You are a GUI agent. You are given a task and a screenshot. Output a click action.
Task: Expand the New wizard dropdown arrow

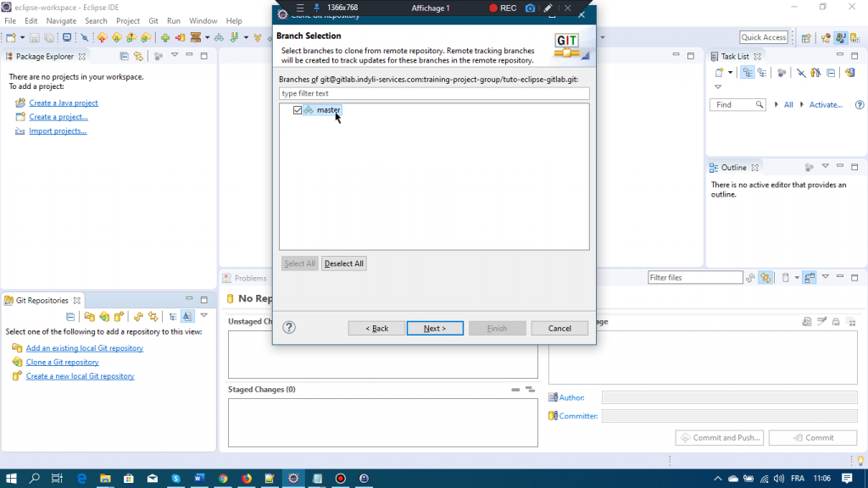click(22, 37)
